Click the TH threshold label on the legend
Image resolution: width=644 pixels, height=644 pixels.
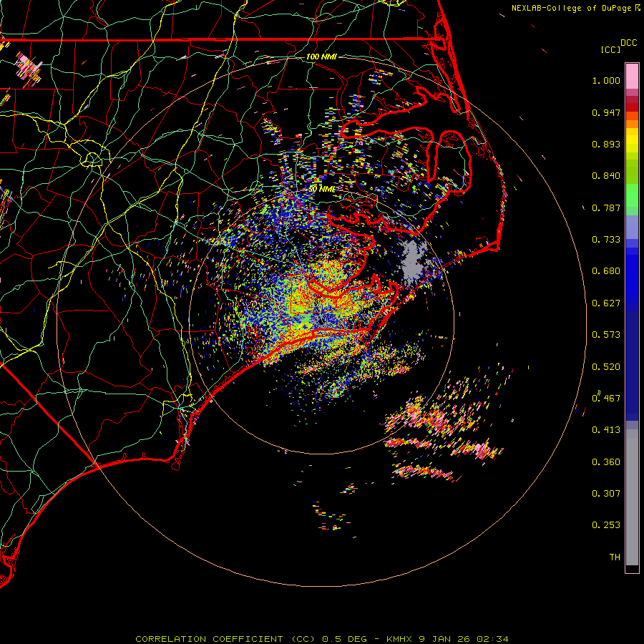615,557
